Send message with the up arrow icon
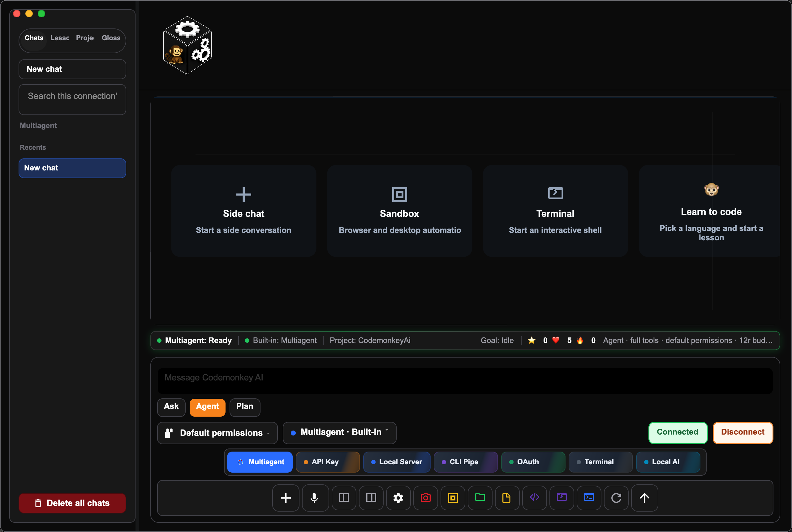This screenshot has height=532, width=792. tap(644, 498)
